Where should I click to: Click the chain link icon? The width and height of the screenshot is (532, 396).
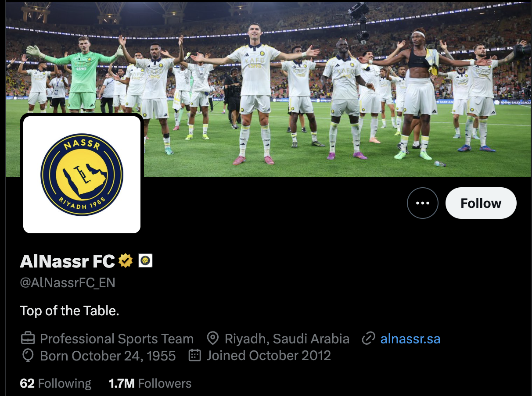click(x=368, y=339)
